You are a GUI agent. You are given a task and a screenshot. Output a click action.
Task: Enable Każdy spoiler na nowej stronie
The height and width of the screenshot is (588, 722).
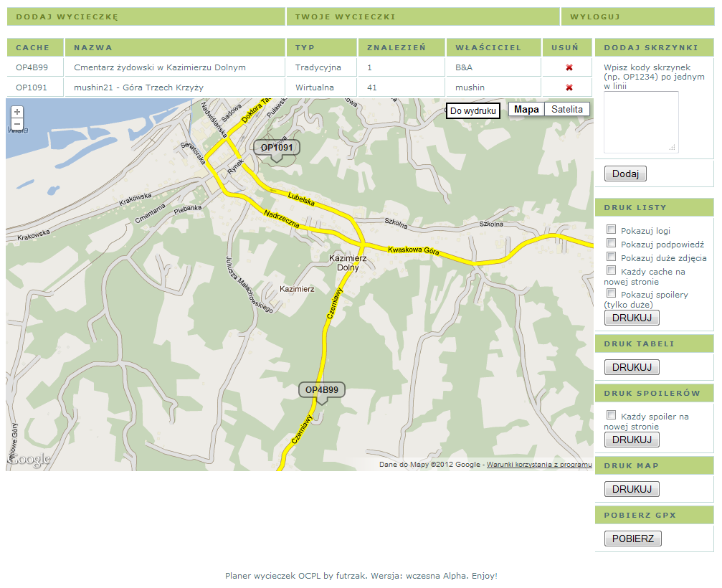pyautogui.click(x=611, y=414)
